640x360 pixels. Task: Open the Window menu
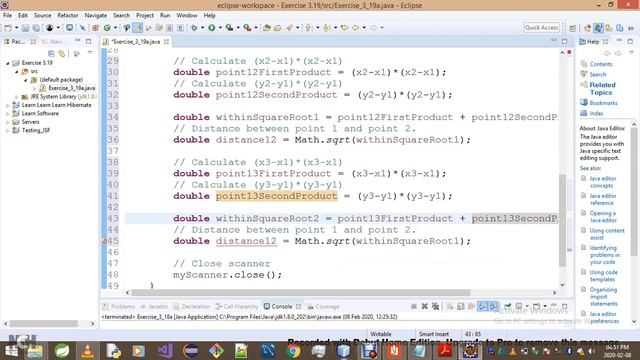(x=187, y=15)
